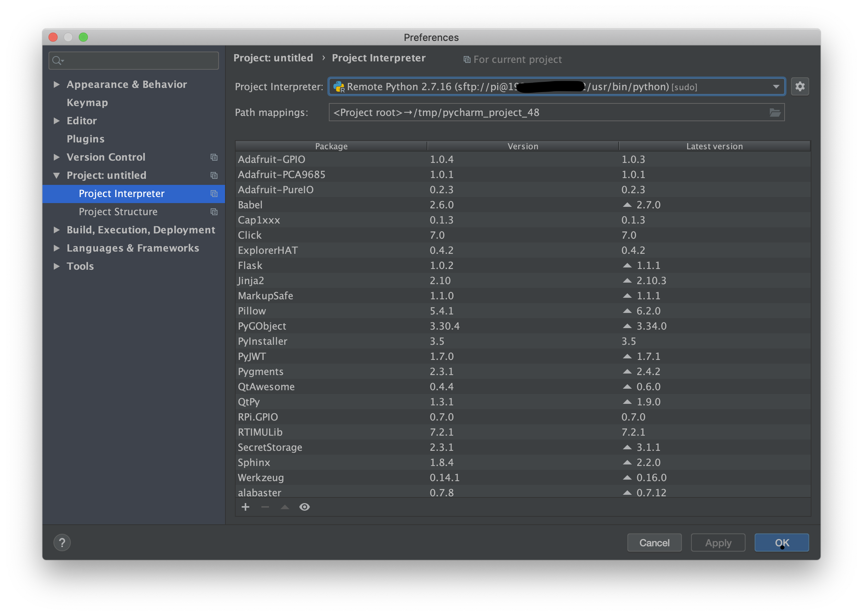Viewport: 863px width, 616px height.
Task: Open path mappings folder browse icon
Action: point(775,112)
